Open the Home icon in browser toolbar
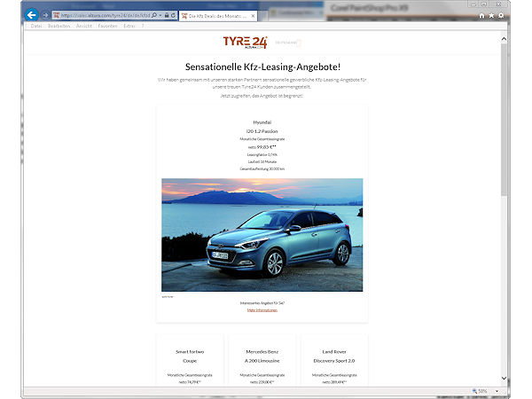 tap(481, 16)
